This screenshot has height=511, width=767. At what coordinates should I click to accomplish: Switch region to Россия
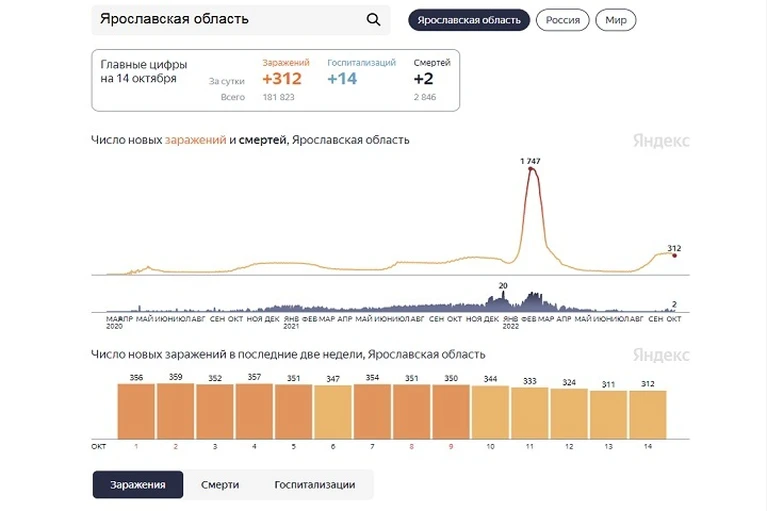[x=563, y=20]
